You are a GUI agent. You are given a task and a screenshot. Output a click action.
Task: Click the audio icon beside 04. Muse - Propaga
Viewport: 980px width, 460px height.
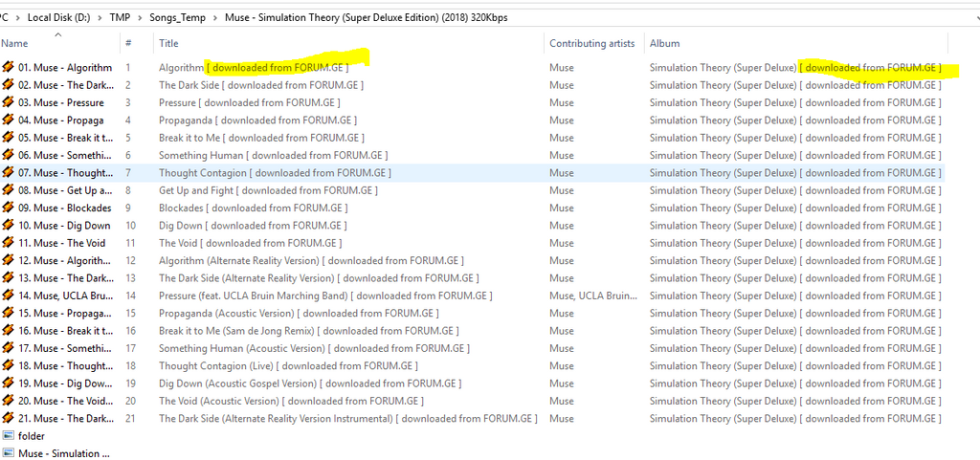click(x=8, y=120)
